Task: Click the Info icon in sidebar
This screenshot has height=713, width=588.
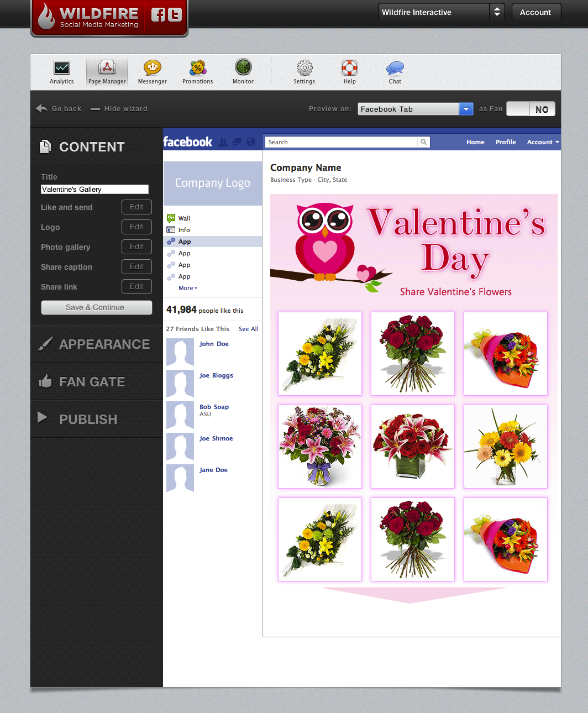Action: [171, 230]
